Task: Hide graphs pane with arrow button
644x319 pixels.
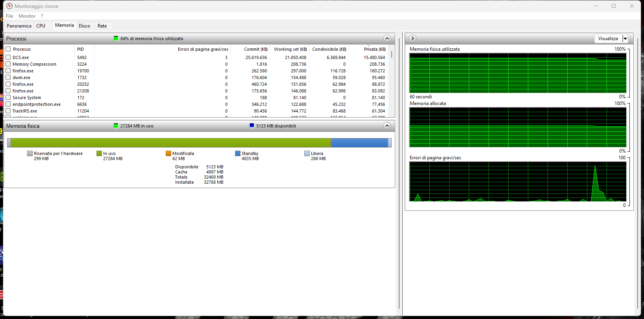Action: 413,38
